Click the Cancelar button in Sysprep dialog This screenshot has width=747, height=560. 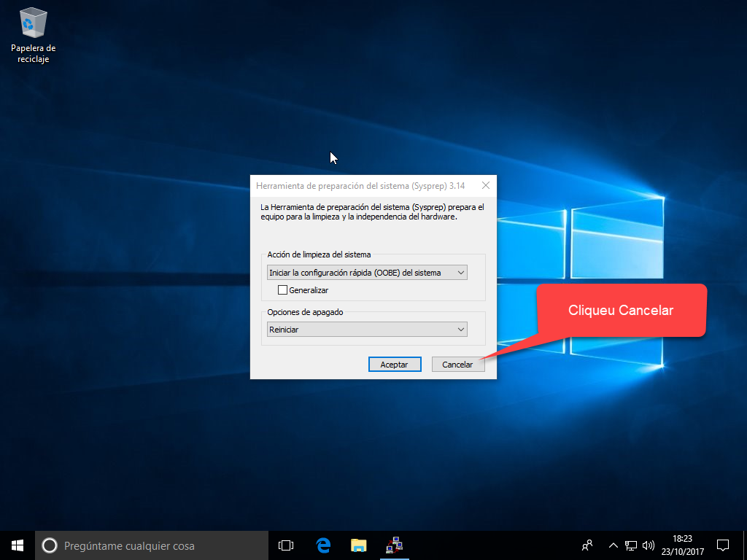click(x=458, y=365)
